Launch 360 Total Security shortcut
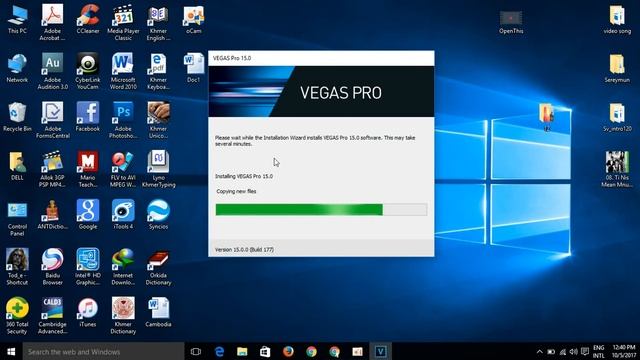The image size is (640, 360). pyautogui.click(x=17, y=316)
